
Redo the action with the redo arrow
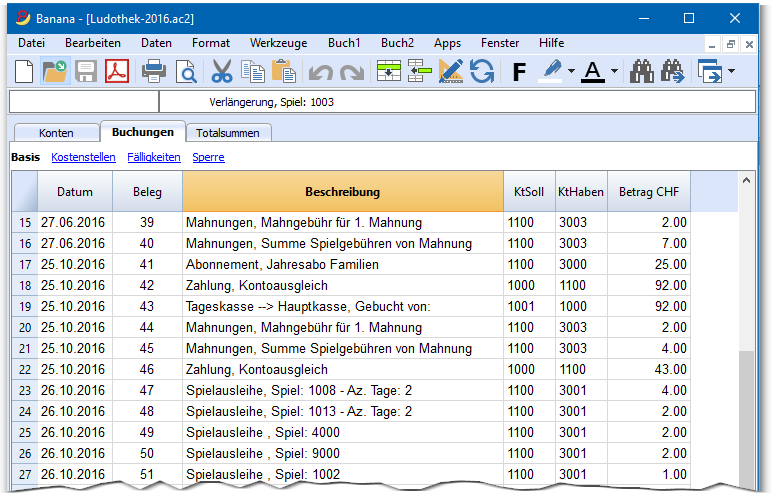point(352,72)
